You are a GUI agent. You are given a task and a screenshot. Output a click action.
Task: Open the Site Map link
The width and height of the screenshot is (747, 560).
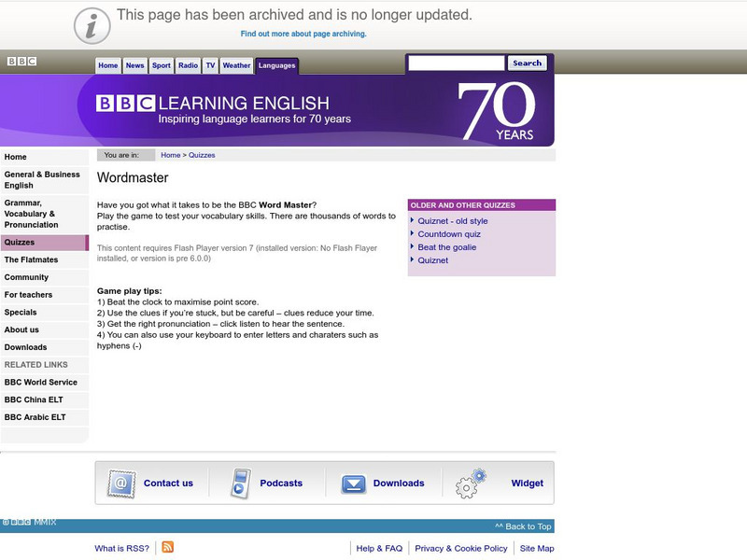click(537, 548)
